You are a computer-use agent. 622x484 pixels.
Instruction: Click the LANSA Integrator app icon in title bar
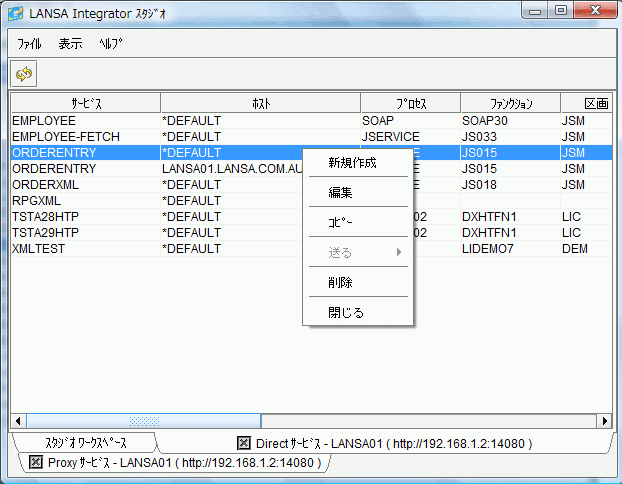[x=15, y=13]
